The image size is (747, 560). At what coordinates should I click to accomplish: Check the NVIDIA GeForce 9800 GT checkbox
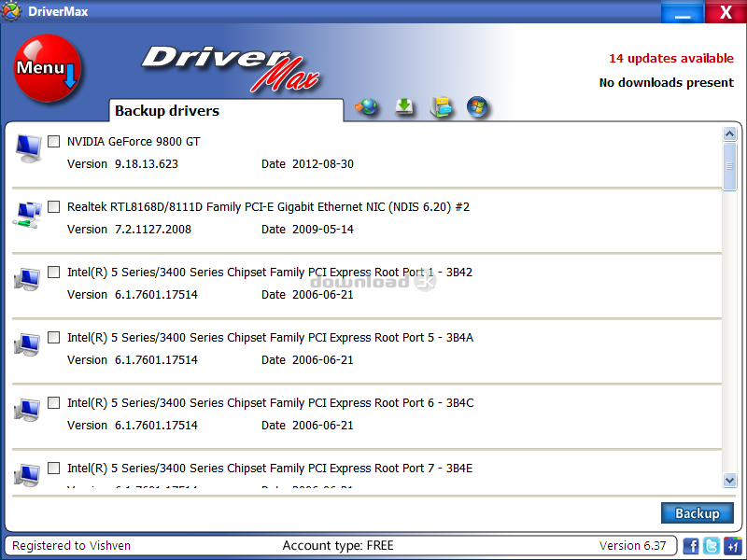tap(54, 142)
